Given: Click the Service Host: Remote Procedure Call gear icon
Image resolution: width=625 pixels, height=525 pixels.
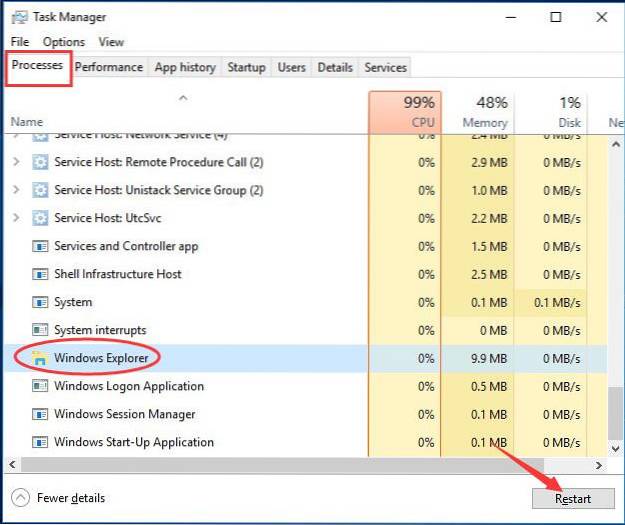Looking at the screenshot, I should click(x=40, y=162).
